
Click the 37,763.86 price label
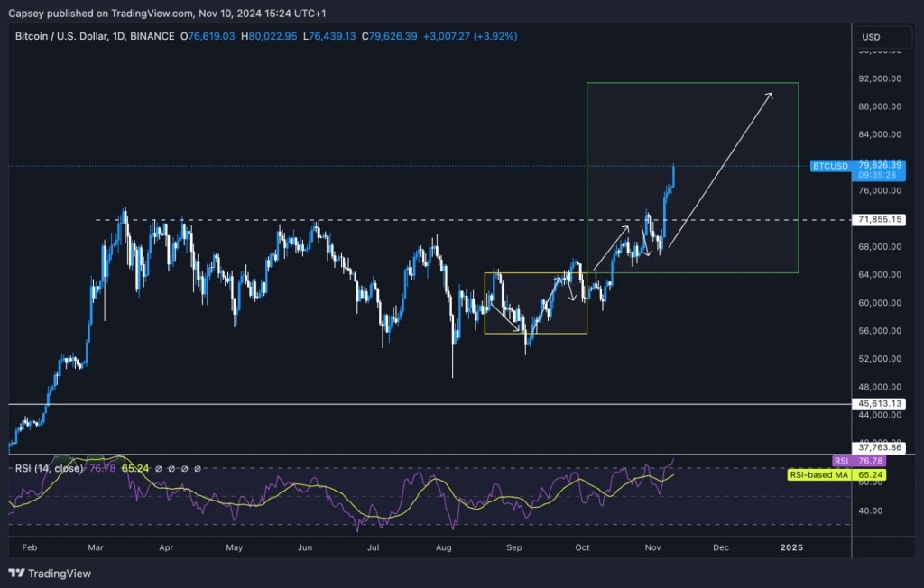(x=879, y=447)
